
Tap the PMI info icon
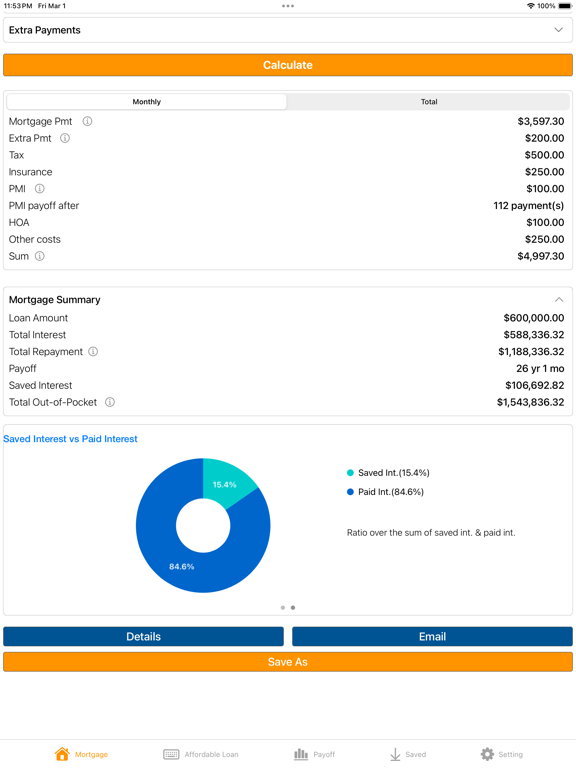(x=40, y=189)
